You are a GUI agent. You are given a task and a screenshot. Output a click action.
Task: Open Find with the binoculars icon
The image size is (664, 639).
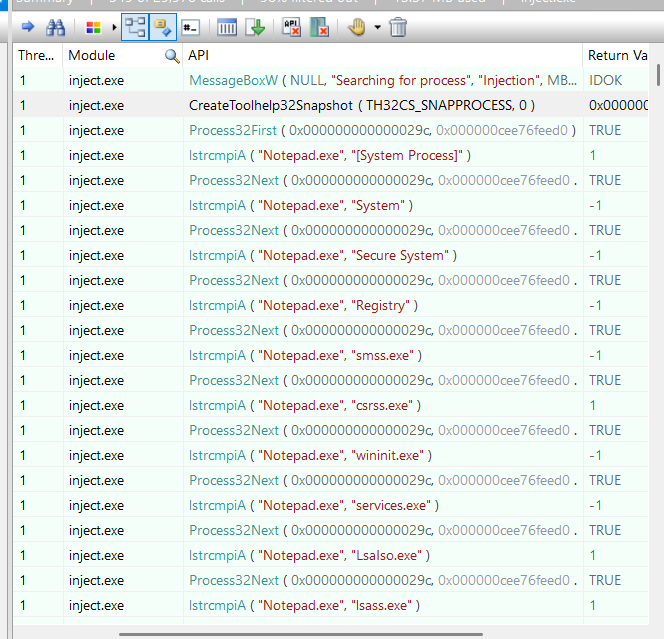pos(56,27)
